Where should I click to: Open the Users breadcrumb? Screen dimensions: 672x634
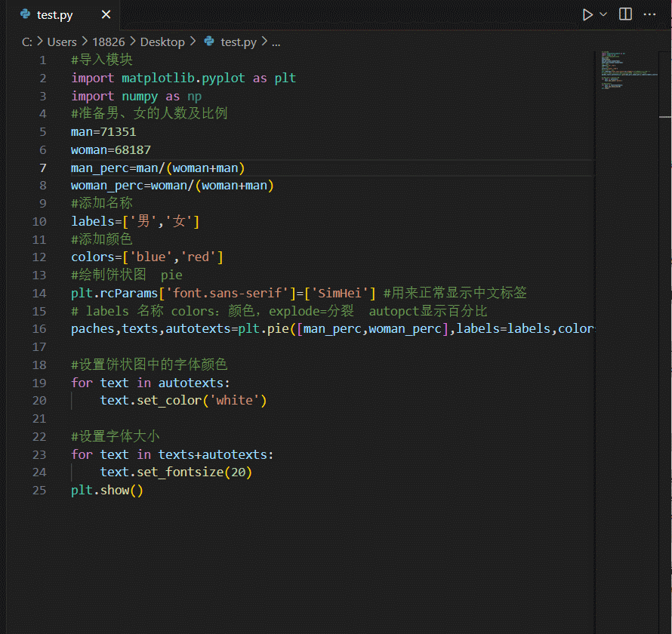point(62,42)
